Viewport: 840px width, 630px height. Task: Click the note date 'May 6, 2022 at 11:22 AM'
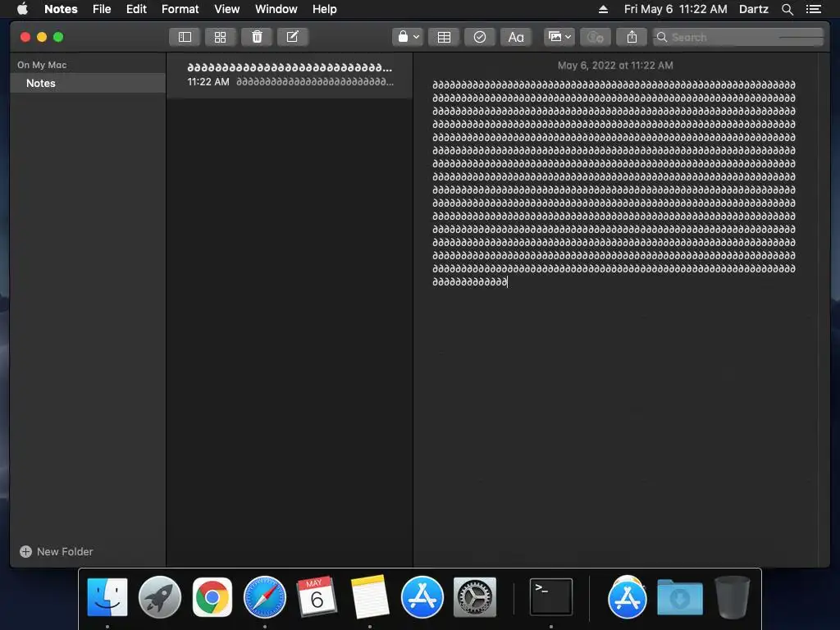pos(615,66)
